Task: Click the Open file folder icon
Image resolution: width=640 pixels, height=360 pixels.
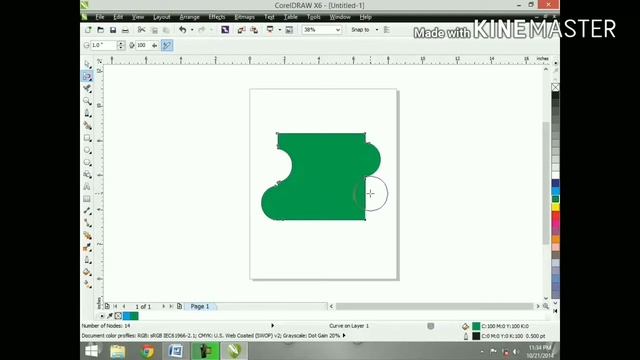Action: click(x=100, y=30)
